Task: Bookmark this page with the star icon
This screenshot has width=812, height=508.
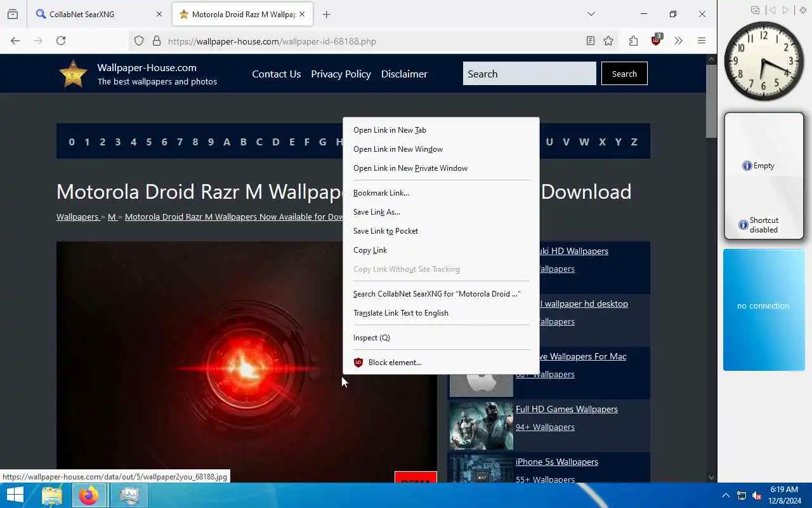Action: [x=608, y=41]
